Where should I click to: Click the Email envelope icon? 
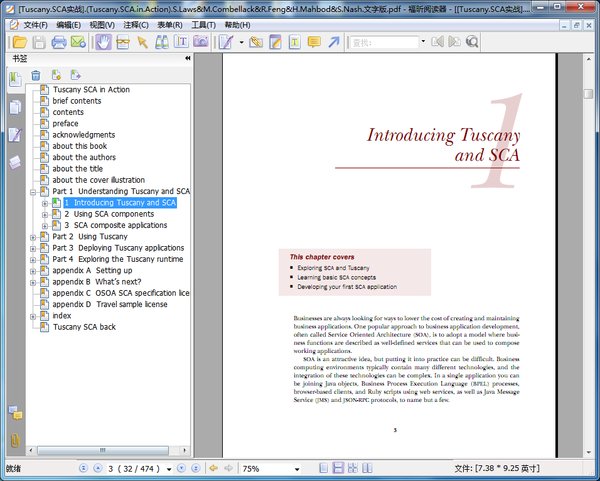point(78,42)
